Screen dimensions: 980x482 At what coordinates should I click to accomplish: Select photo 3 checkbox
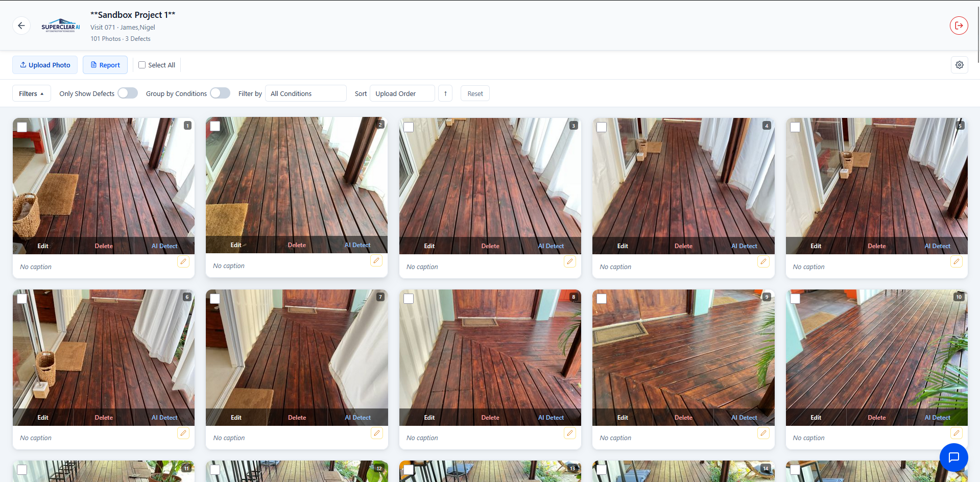point(409,127)
